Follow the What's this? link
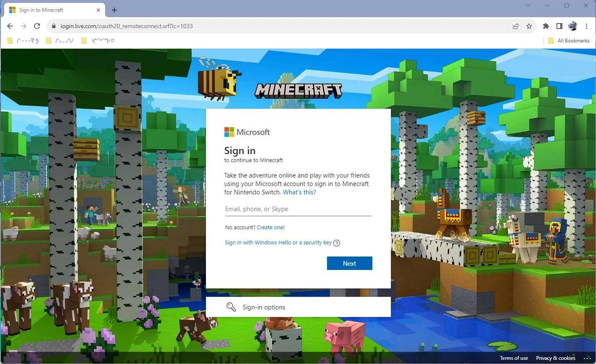Viewport: 596px width, 364px height. click(x=299, y=192)
